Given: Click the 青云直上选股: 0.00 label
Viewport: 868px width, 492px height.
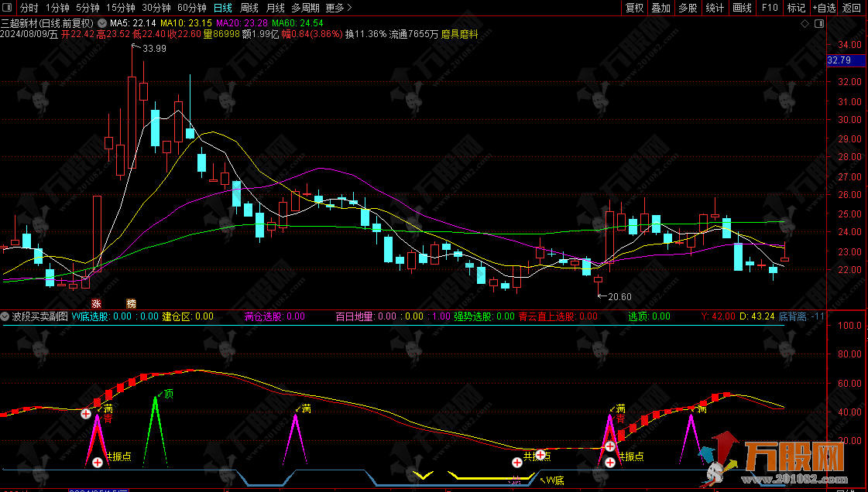Looking at the screenshot, I should click(558, 316).
